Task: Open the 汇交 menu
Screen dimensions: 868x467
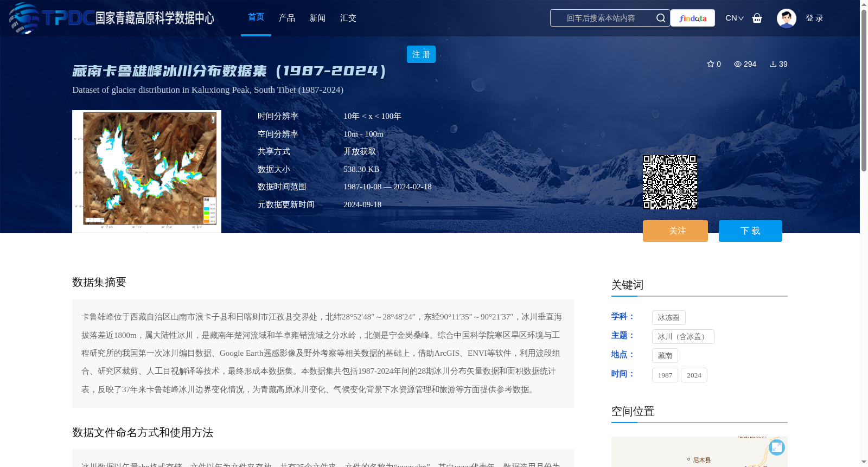Action: 348,18
